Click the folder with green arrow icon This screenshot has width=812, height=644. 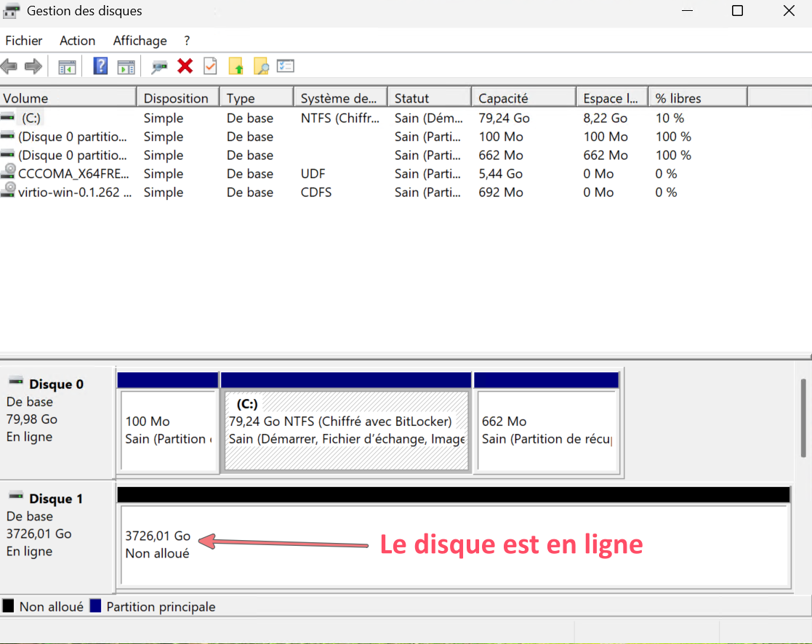point(236,67)
